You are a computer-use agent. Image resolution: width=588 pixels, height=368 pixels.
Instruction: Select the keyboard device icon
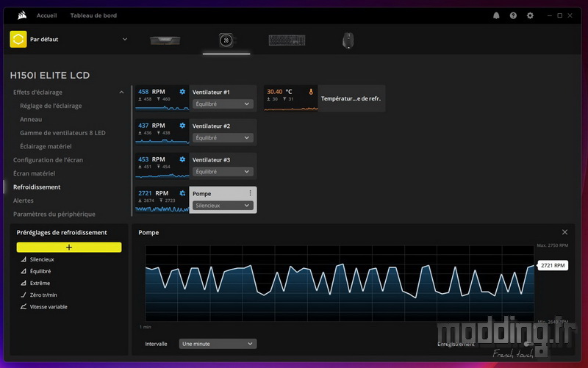tap(287, 40)
